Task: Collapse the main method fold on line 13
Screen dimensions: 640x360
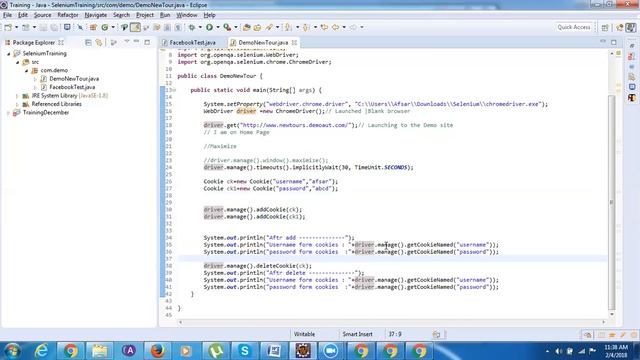Action: [x=173, y=90]
